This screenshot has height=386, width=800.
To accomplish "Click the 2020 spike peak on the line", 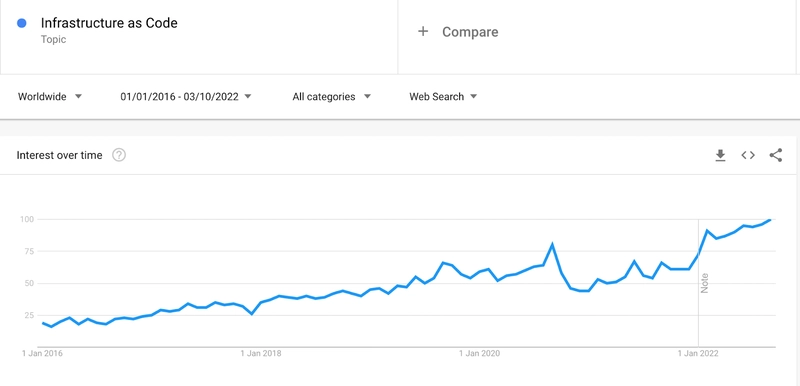I will tap(552, 244).
